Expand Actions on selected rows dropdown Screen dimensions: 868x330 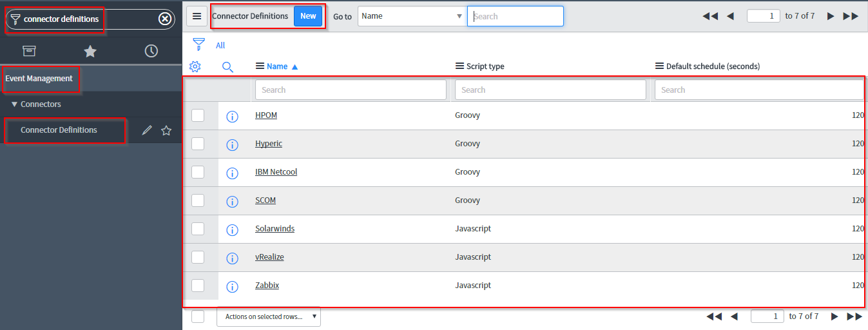[x=268, y=316]
